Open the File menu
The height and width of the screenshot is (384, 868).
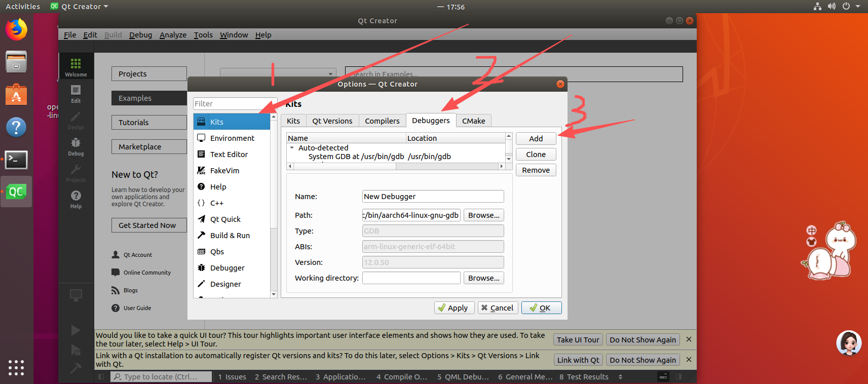pos(70,35)
